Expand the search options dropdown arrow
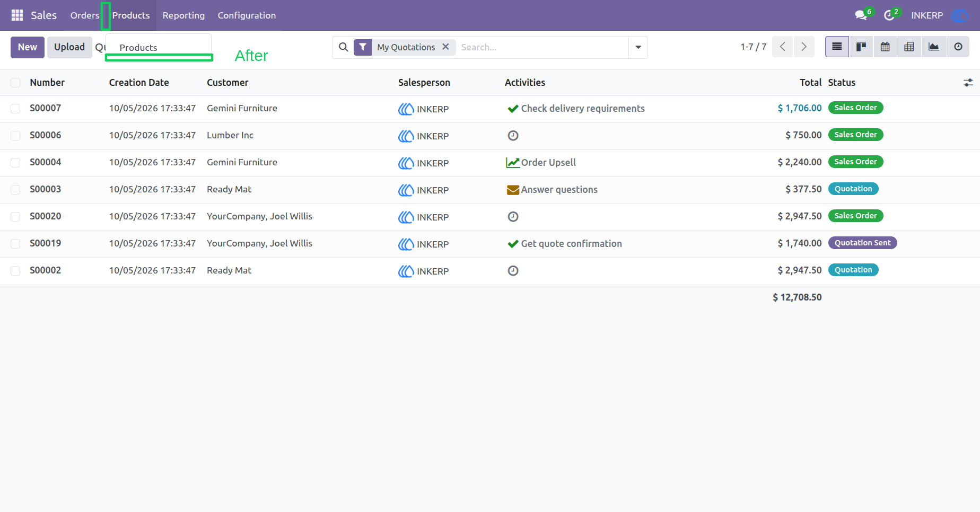The height and width of the screenshot is (512, 980). 638,47
